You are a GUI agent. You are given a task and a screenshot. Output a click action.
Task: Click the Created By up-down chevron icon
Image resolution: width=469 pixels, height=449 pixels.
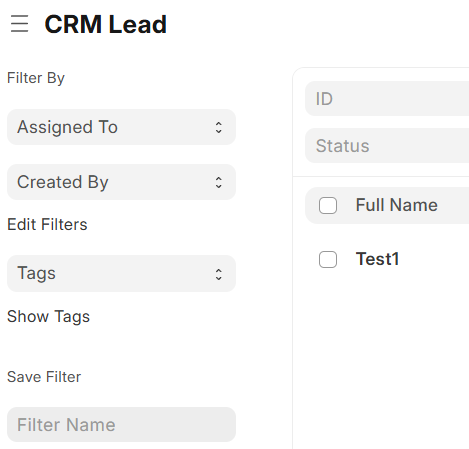(x=219, y=182)
